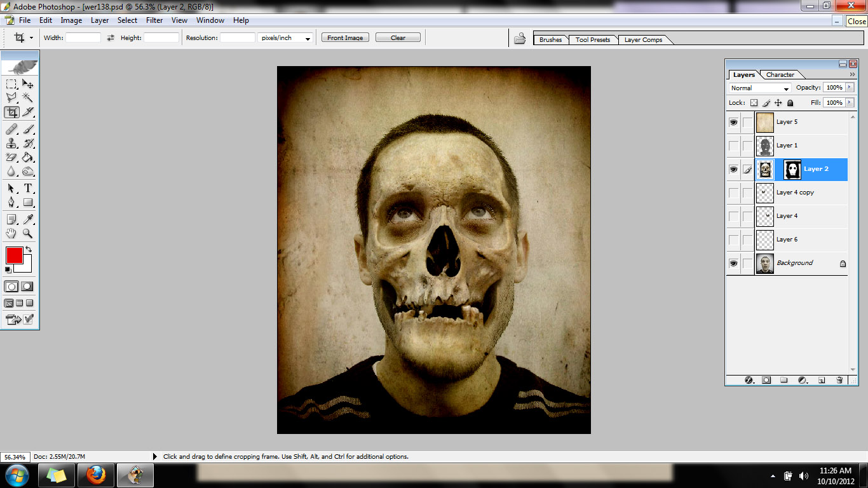
Task: Select the Magic Wand tool
Action: 28,98
